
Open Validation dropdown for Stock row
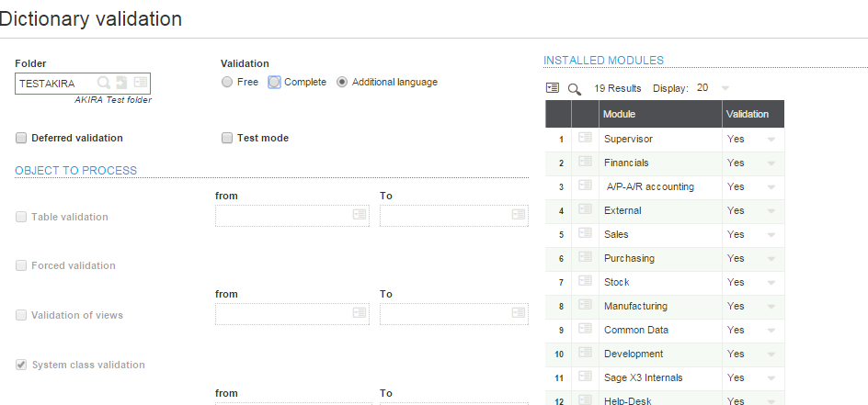click(x=771, y=283)
